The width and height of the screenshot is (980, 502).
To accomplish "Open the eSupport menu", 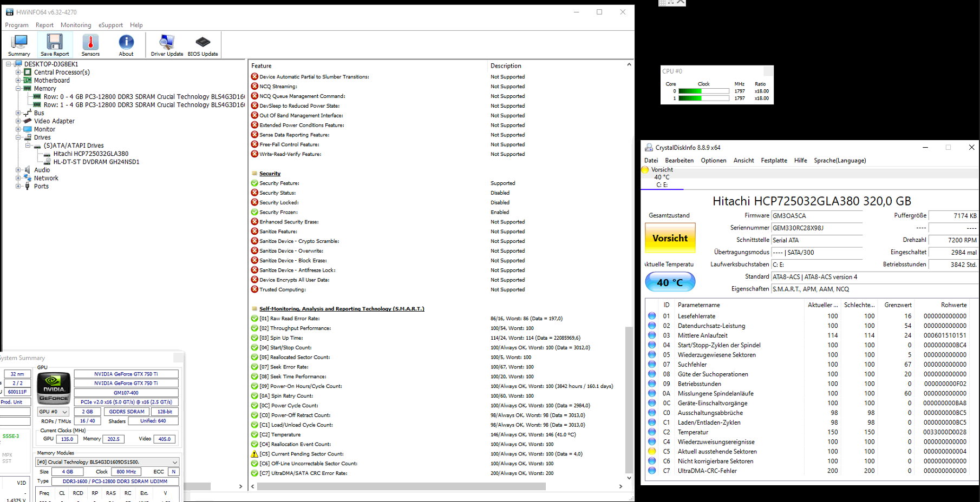I will coord(110,25).
